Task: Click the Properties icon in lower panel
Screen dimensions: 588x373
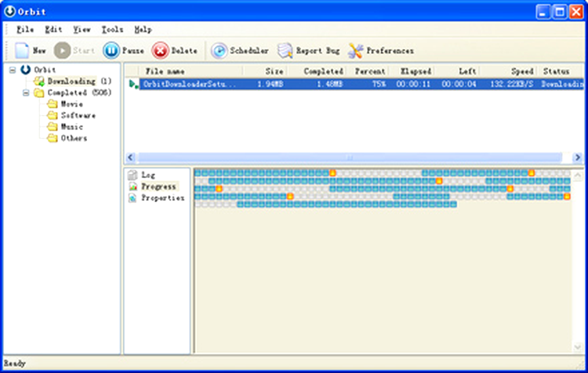Action: point(132,197)
